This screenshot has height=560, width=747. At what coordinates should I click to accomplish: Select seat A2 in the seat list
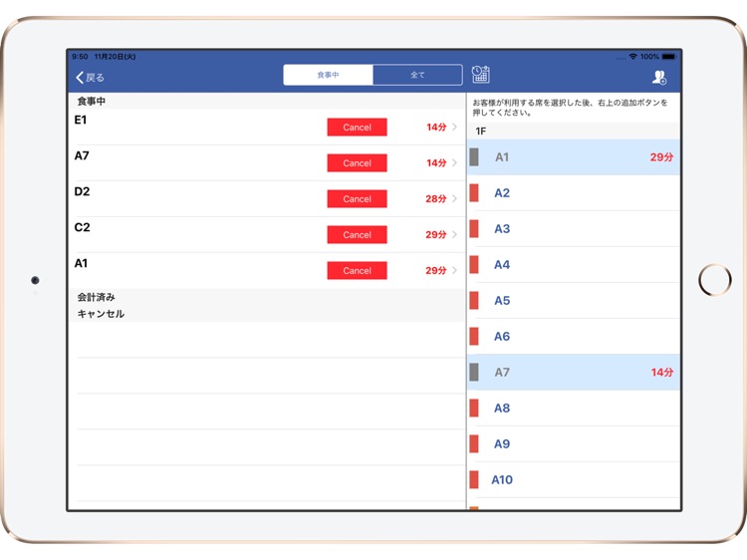pos(574,192)
